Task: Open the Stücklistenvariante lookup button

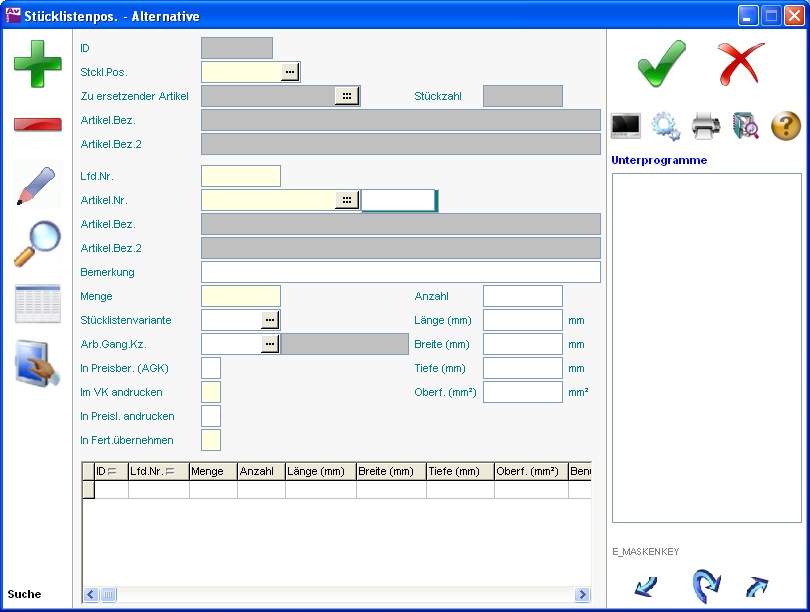Action: click(x=270, y=320)
